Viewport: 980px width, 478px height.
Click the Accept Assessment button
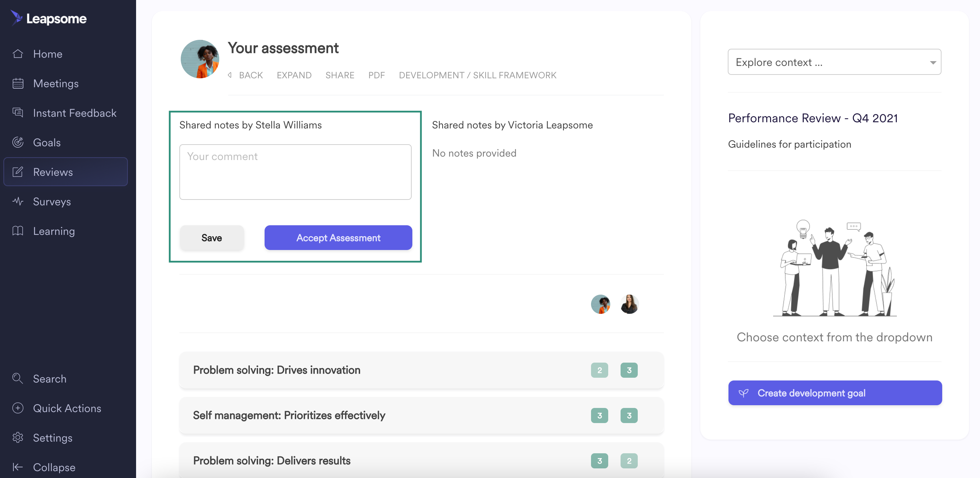(338, 238)
